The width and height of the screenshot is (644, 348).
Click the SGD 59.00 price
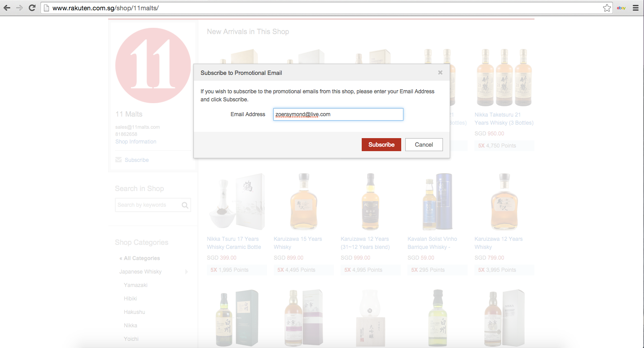(x=421, y=258)
